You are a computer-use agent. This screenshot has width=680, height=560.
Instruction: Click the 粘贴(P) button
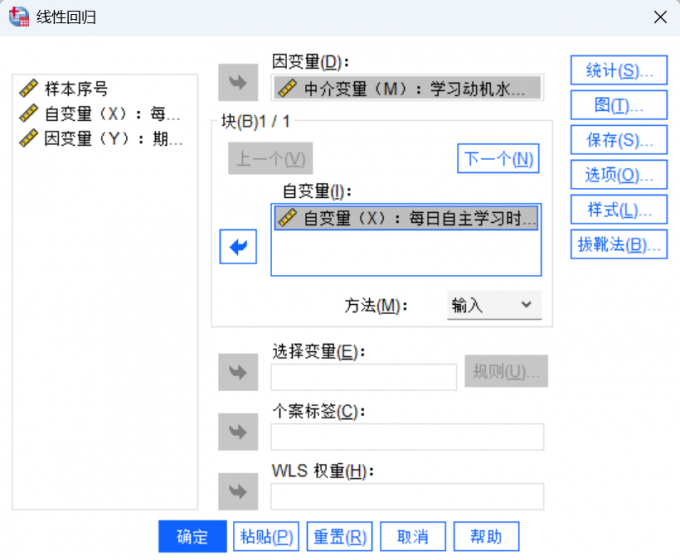pyautogui.click(x=266, y=536)
